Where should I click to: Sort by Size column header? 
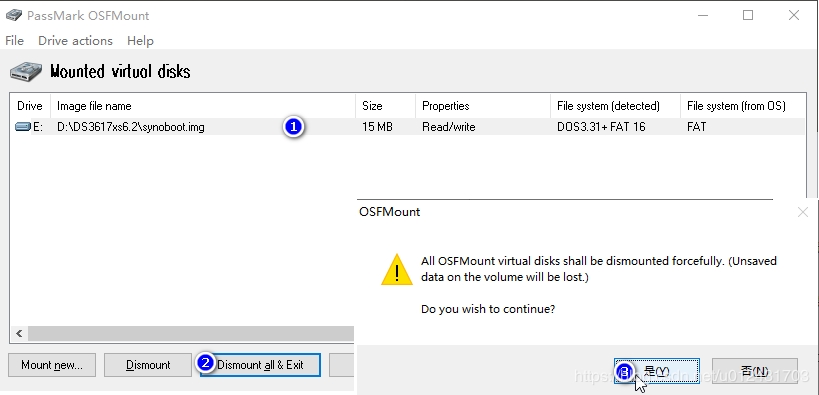[x=385, y=106]
